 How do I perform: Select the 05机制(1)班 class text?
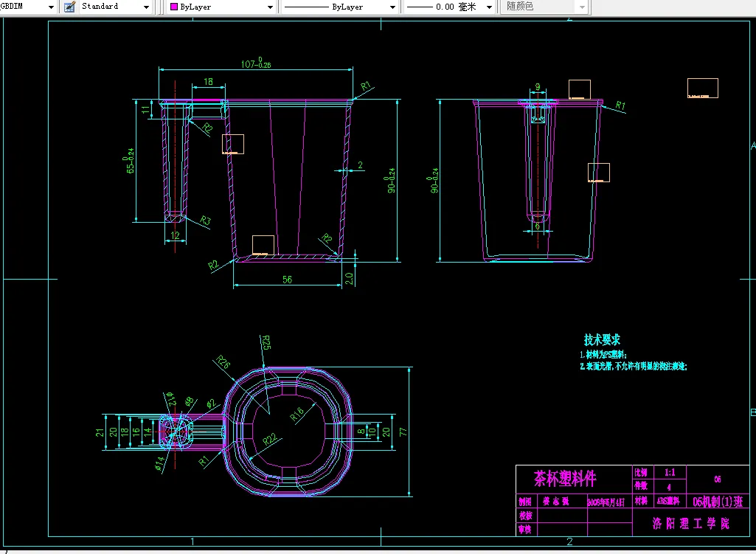pos(718,502)
